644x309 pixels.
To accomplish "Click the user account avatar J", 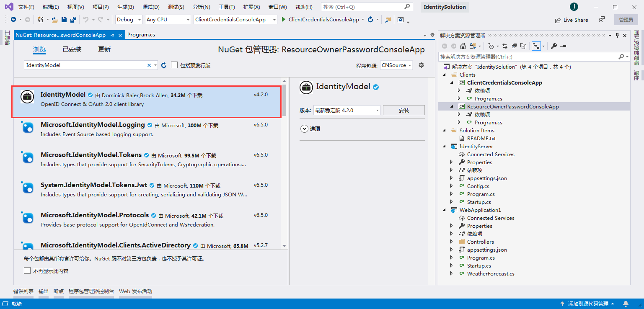I will pos(574,7).
